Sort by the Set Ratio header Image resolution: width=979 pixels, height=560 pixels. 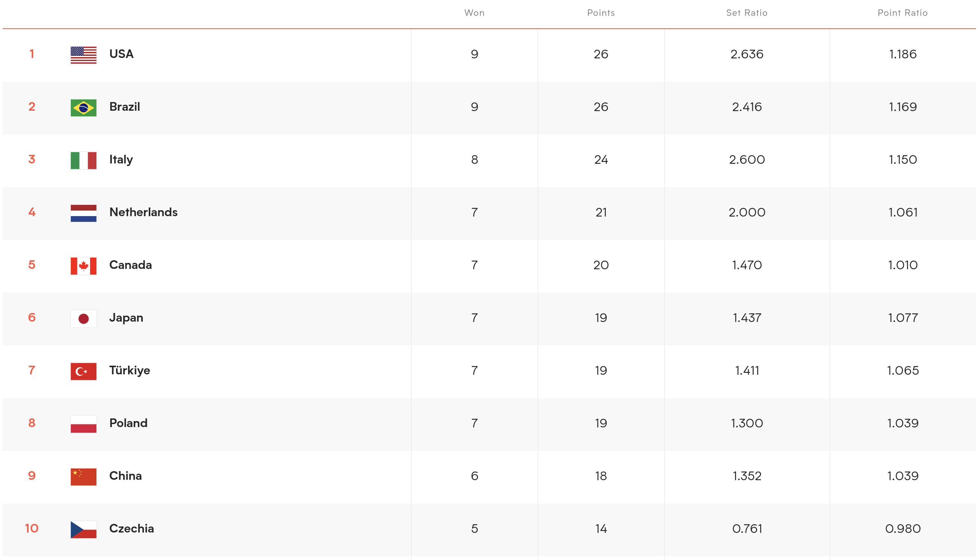point(747,13)
